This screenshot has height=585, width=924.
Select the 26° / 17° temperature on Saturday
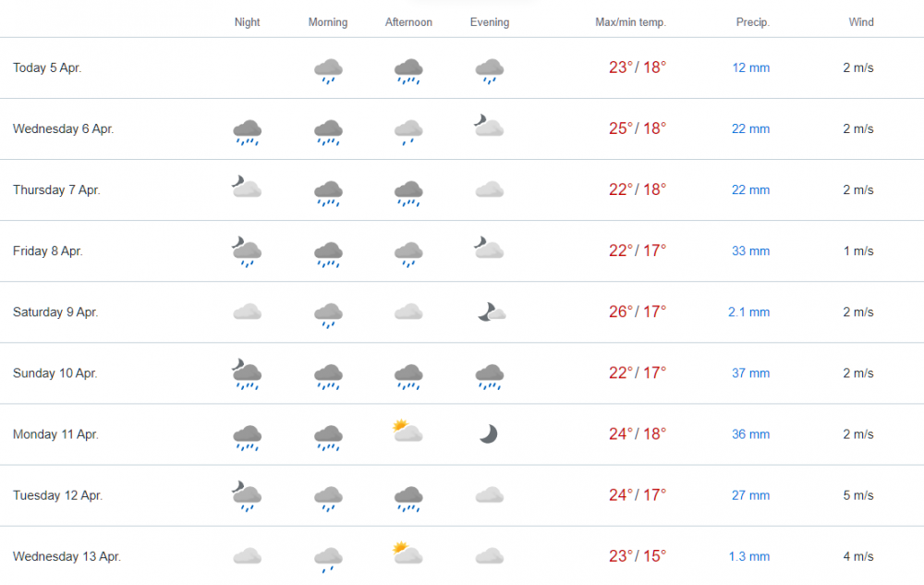point(637,311)
